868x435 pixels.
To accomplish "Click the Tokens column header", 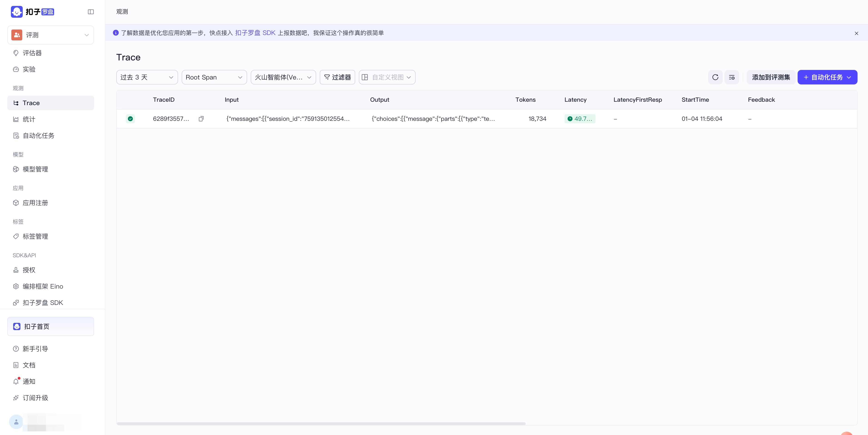I will pos(525,100).
